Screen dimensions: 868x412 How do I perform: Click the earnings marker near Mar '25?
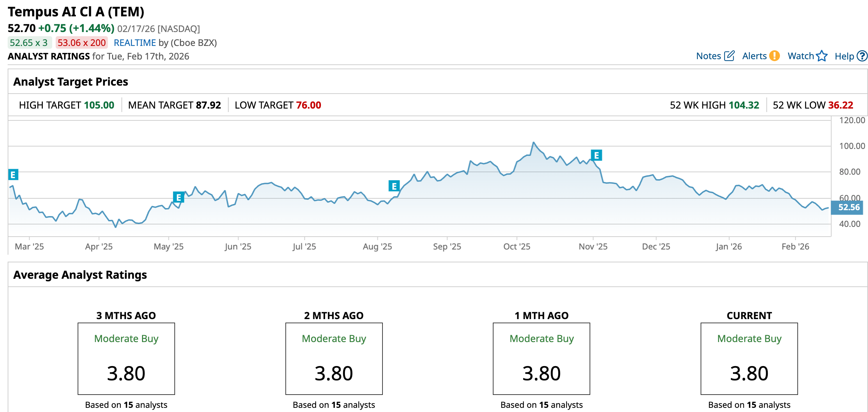pos(13,175)
